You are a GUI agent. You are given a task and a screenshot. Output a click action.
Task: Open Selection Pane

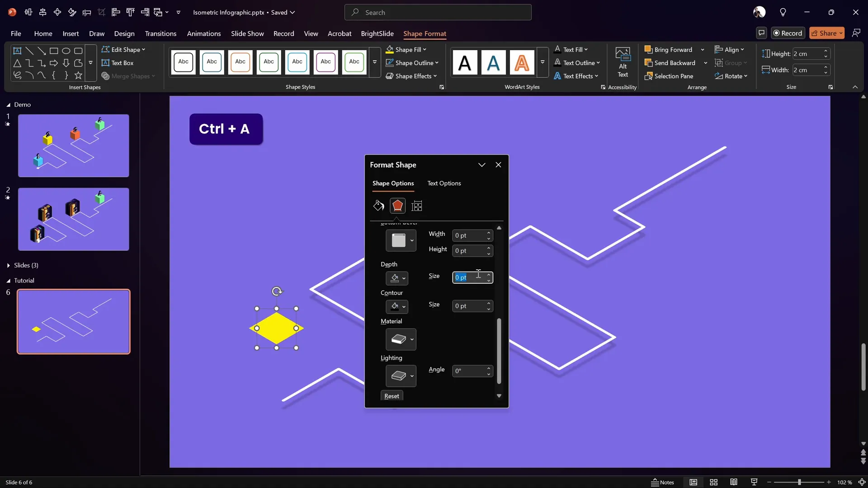pyautogui.click(x=669, y=76)
